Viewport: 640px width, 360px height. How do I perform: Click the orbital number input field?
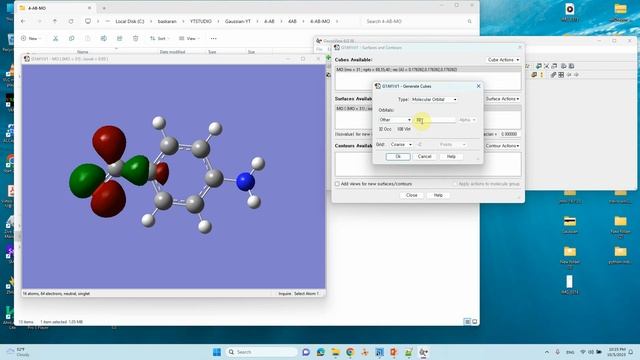[435, 120]
